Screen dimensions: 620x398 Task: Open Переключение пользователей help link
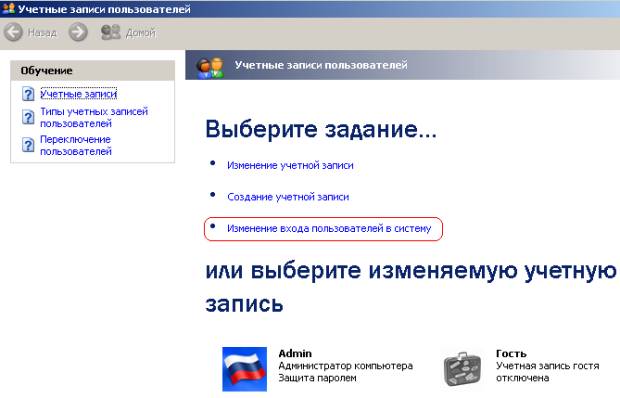point(76,145)
